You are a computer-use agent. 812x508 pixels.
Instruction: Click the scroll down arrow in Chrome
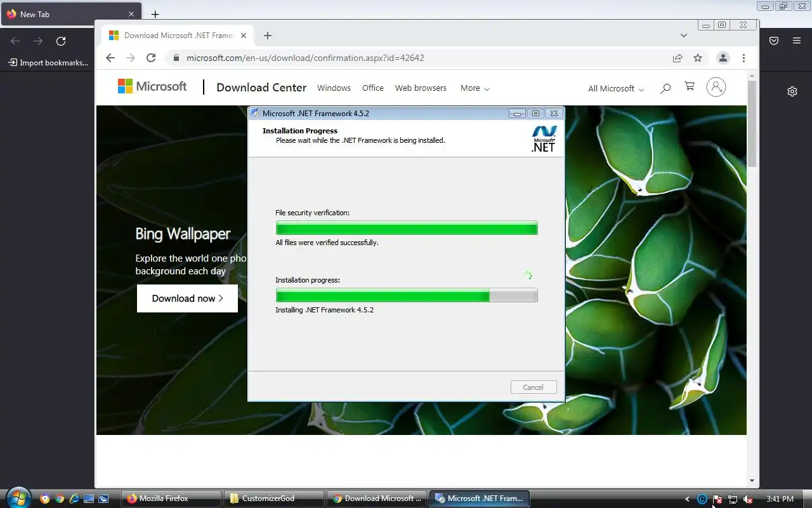click(752, 481)
